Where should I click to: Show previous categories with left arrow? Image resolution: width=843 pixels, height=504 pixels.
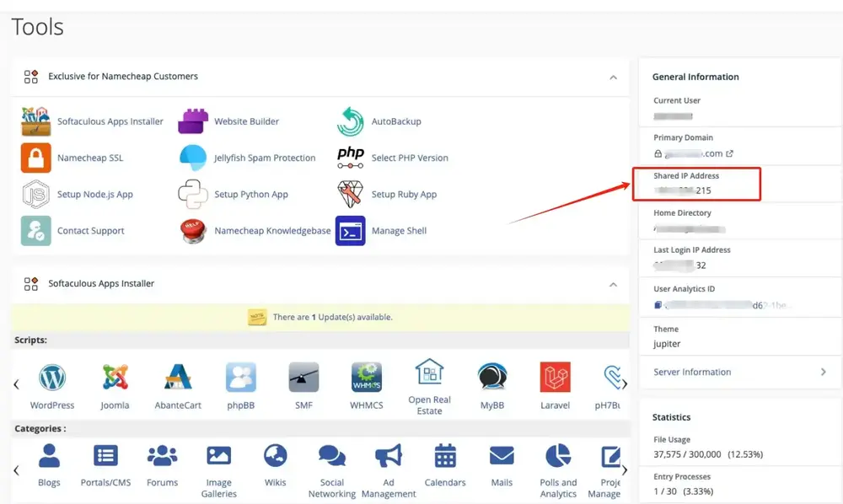pyautogui.click(x=16, y=470)
